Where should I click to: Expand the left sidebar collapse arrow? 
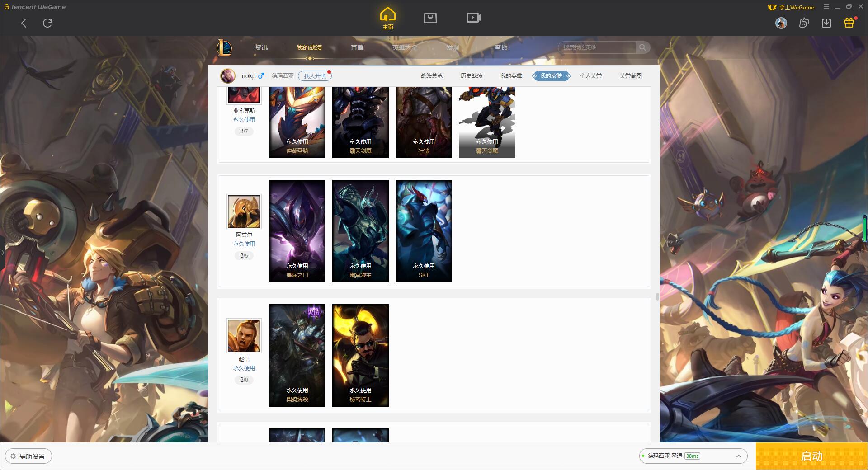click(x=2, y=253)
